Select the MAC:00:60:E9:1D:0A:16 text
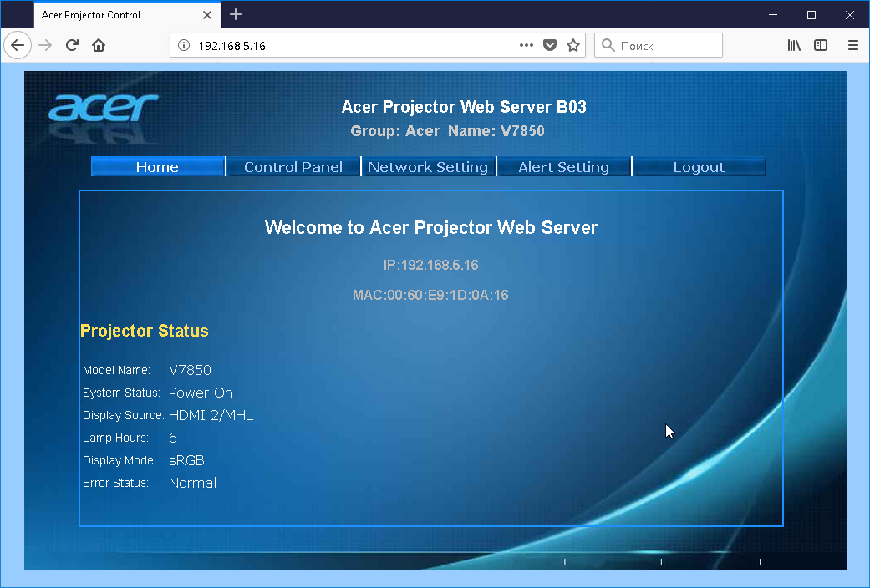 430,295
